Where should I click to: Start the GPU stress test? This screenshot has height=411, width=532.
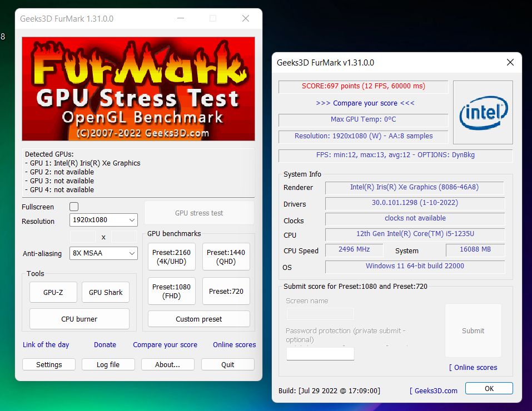coord(199,213)
